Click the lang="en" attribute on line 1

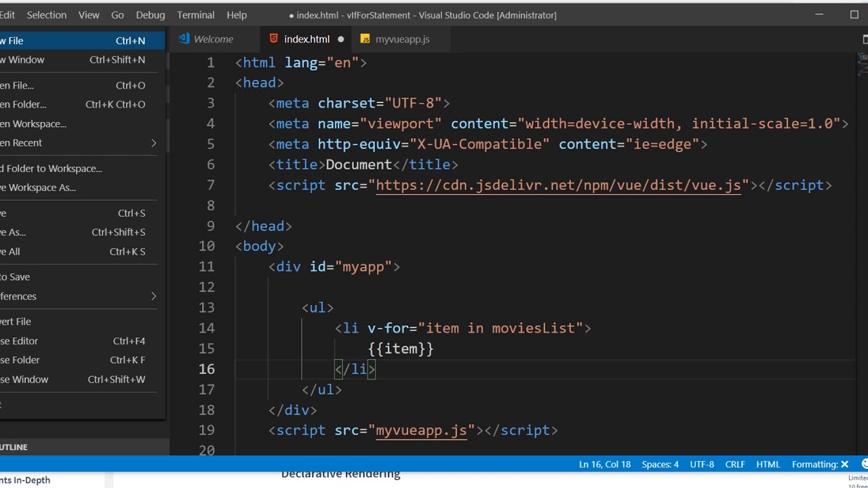(x=321, y=62)
